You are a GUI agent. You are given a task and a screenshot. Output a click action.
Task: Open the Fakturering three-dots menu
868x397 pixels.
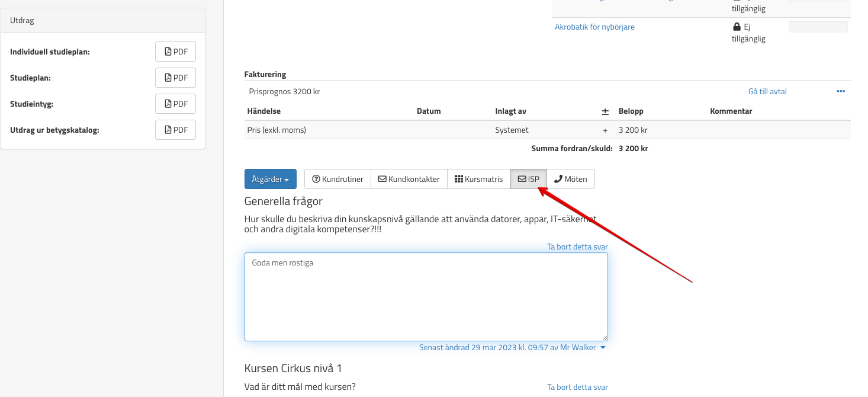[x=841, y=91]
